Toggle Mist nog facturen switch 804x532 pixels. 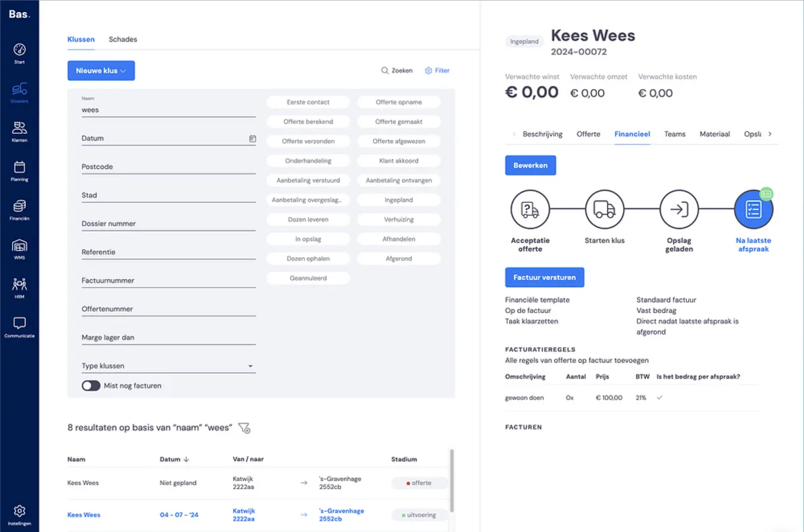pos(91,386)
